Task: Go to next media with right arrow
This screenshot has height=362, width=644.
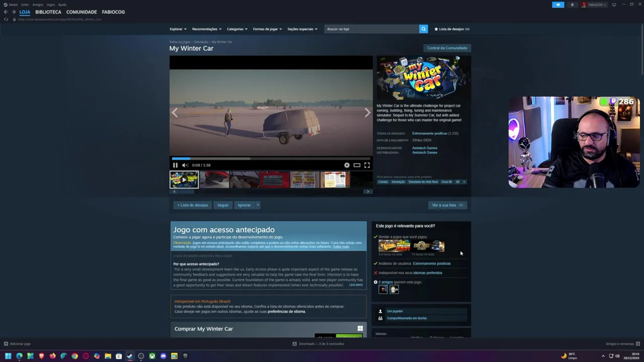Action: pyautogui.click(x=367, y=113)
